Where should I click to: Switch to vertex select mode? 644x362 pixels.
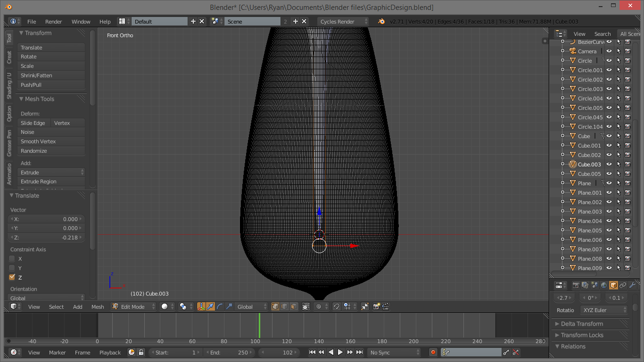pos(275,306)
